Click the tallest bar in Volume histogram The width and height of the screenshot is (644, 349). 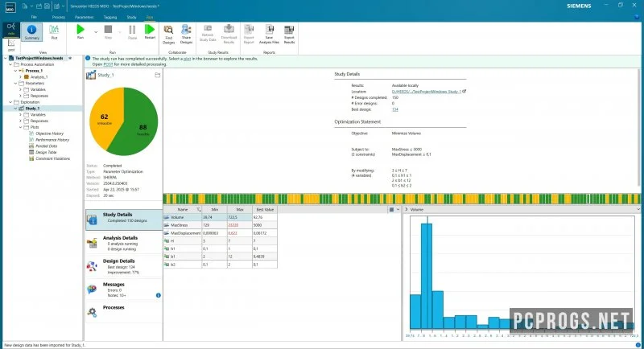pyautogui.click(x=427, y=276)
